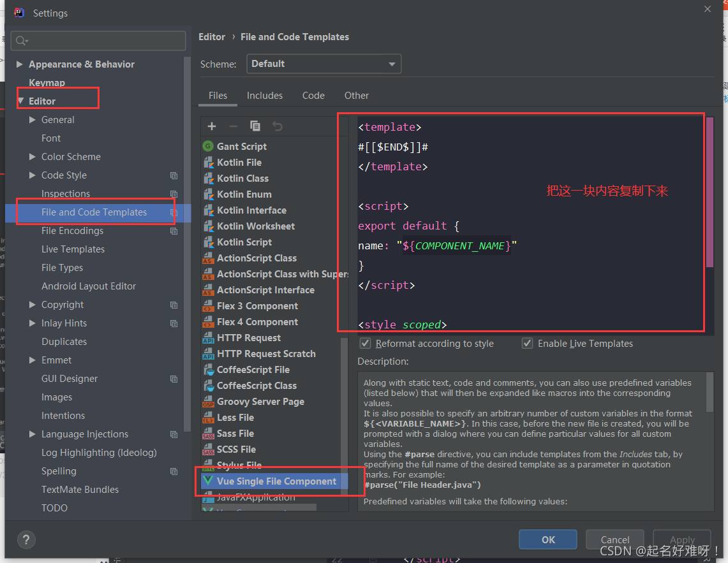Expand the Inlay Hints node
Image resolution: width=728 pixels, height=563 pixels.
pos(32,323)
